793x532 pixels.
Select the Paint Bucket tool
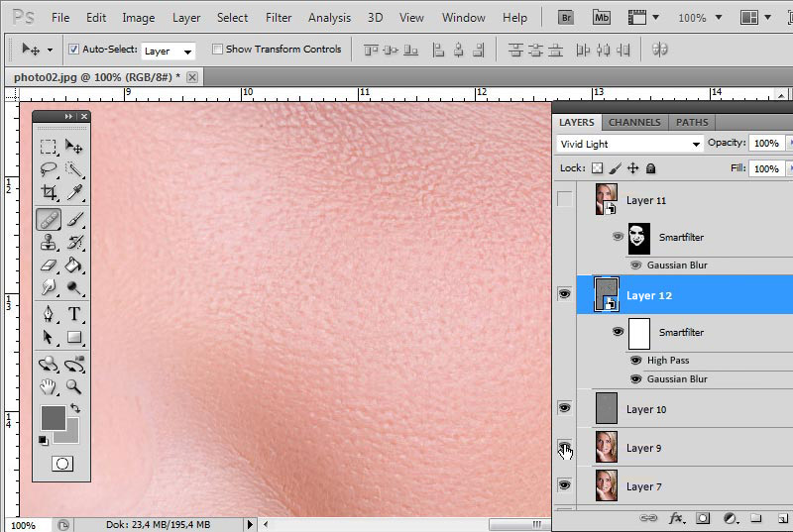click(x=74, y=266)
